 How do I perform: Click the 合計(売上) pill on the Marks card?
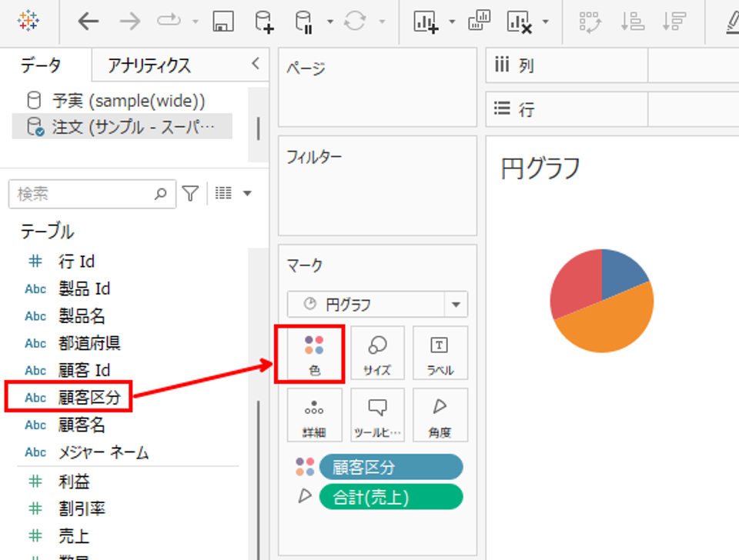click(x=391, y=497)
